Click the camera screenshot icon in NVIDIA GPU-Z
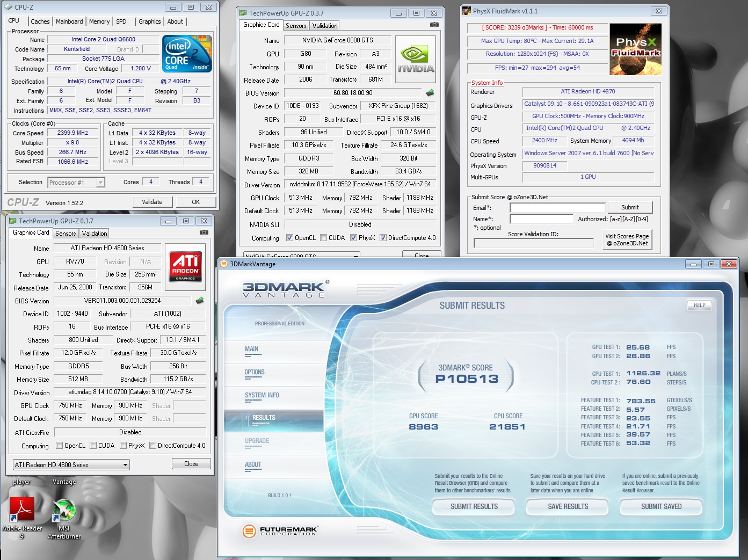Image resolution: width=748 pixels, height=560 pixels. click(434, 25)
